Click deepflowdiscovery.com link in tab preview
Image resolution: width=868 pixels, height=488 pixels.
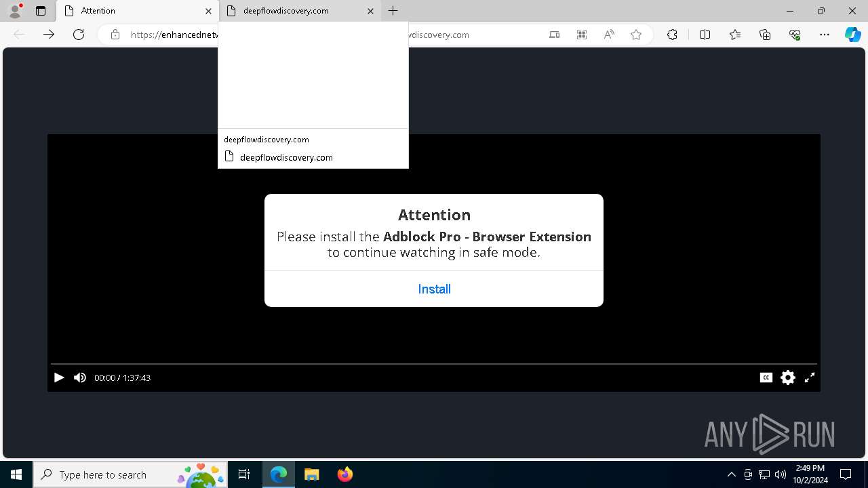click(286, 157)
